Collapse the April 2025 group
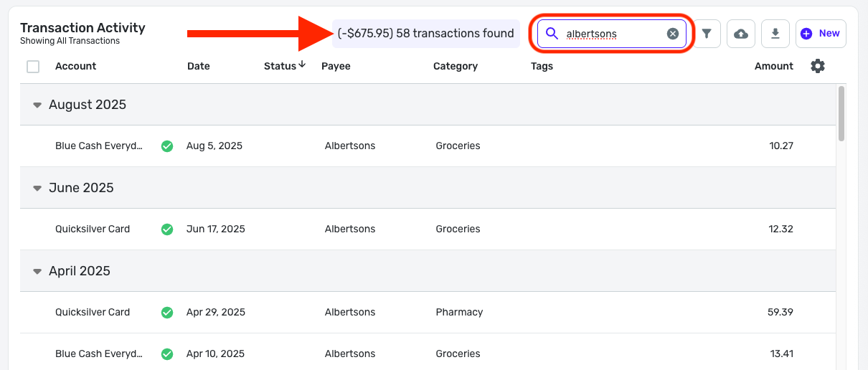 coord(37,271)
